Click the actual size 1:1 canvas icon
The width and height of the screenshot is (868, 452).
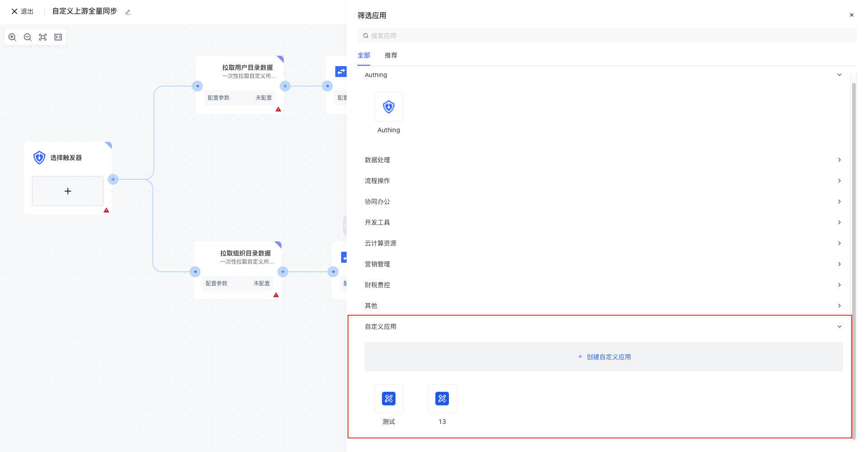pyautogui.click(x=58, y=37)
